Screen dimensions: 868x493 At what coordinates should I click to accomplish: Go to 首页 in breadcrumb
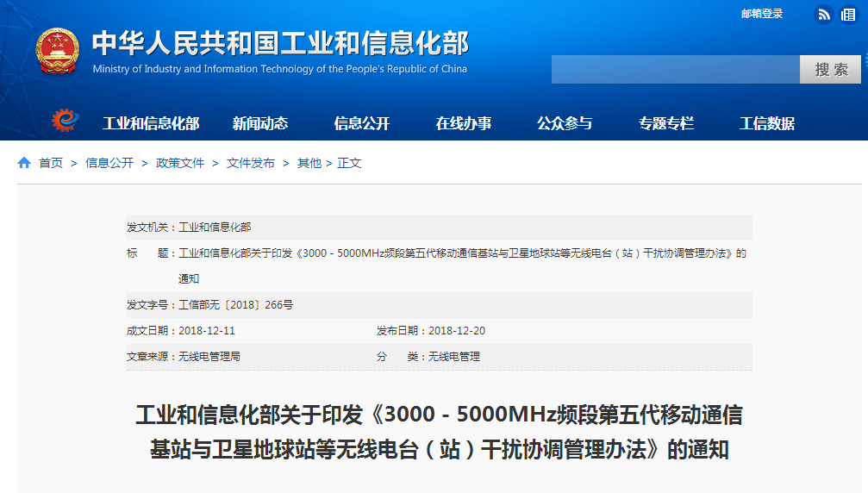pos(51,163)
